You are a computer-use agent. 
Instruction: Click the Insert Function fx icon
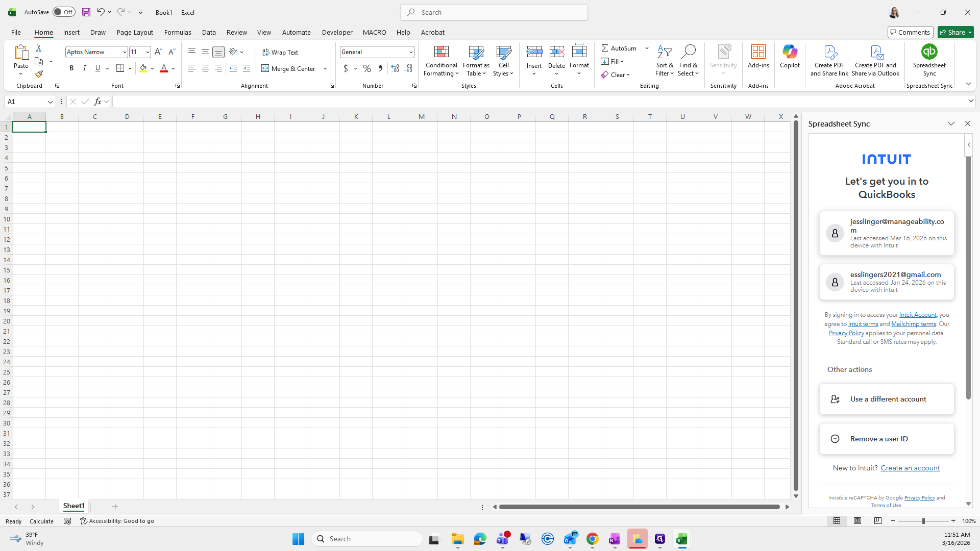point(97,102)
